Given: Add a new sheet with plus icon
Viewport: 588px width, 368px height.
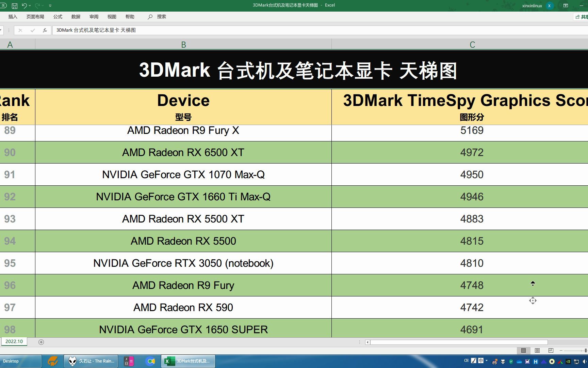Looking at the screenshot, I should click(x=41, y=342).
